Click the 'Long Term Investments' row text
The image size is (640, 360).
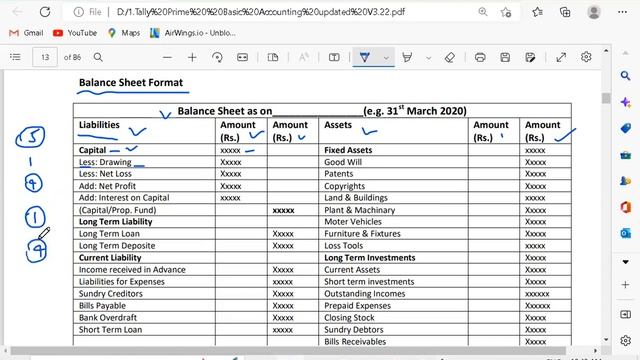point(369,258)
